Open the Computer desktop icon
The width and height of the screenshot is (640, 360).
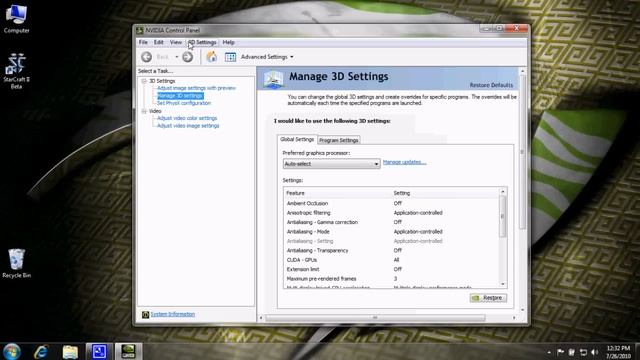[16, 18]
